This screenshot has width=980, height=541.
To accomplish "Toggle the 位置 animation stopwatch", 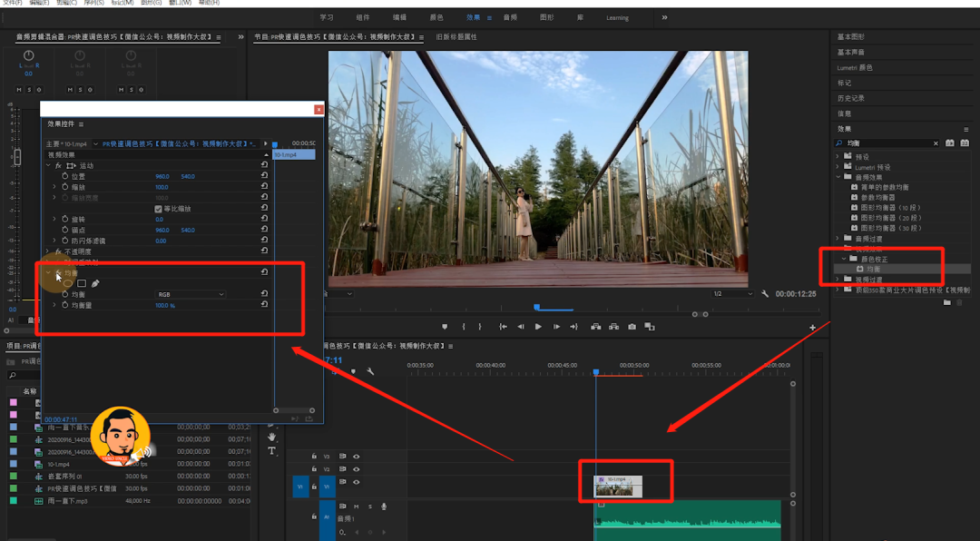I will [x=65, y=176].
